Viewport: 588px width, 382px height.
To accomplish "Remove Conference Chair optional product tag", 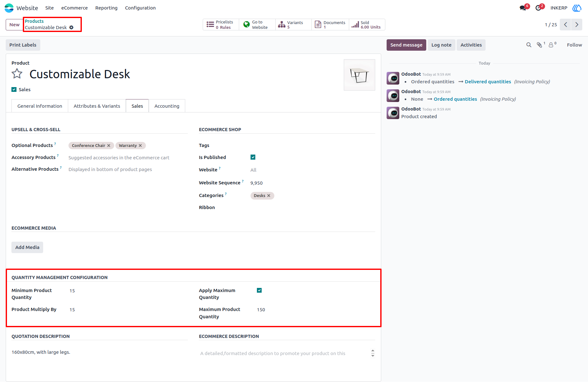I will pyautogui.click(x=109, y=146).
